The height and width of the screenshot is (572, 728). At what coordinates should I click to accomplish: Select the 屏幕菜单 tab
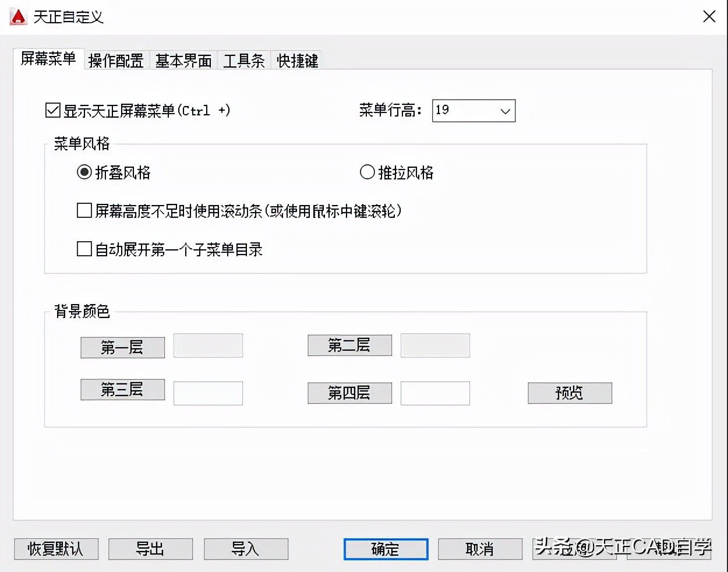pyautogui.click(x=47, y=58)
